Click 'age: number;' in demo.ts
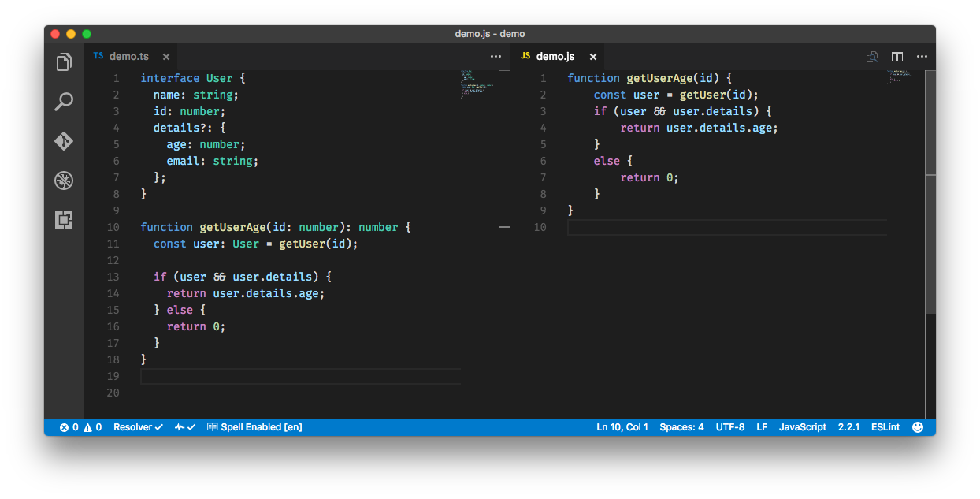 point(206,144)
